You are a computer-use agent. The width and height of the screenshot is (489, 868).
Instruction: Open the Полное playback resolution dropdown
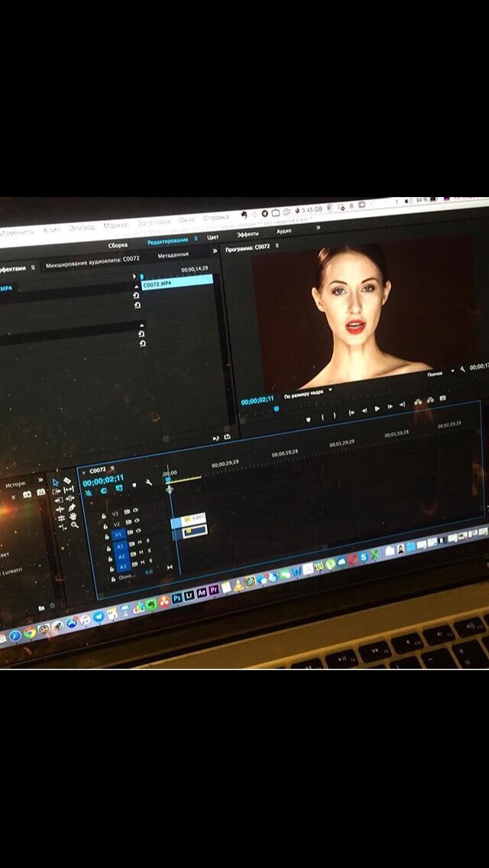[452, 371]
